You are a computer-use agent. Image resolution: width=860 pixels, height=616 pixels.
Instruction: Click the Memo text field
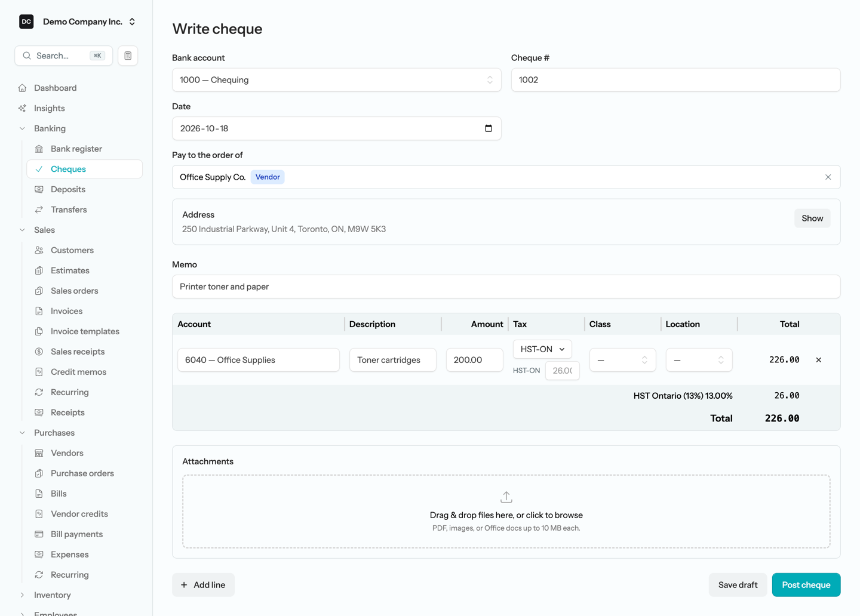tap(506, 287)
